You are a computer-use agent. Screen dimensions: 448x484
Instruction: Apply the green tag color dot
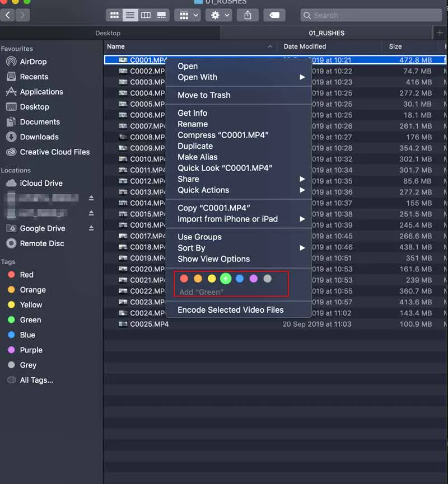(226, 279)
